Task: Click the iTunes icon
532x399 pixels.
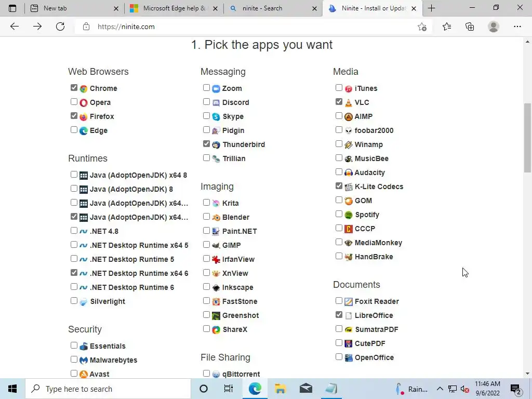Action: [x=349, y=88]
